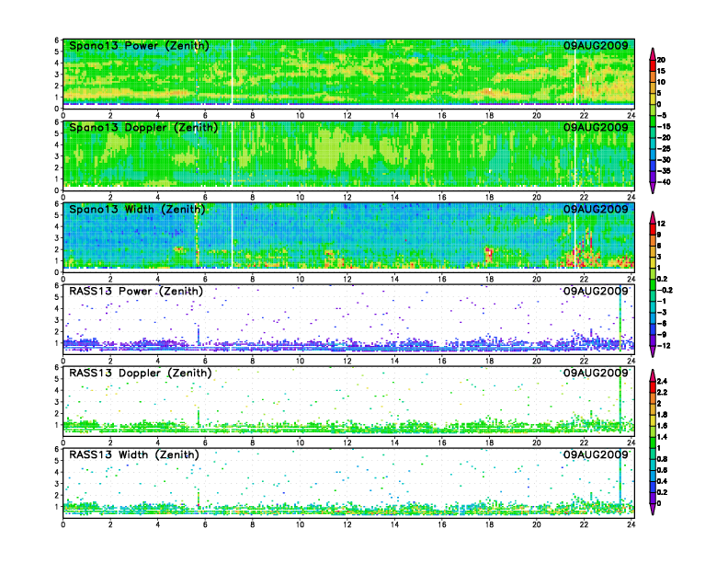Click the "0.8" label on the bottom colorbar

click(662, 459)
